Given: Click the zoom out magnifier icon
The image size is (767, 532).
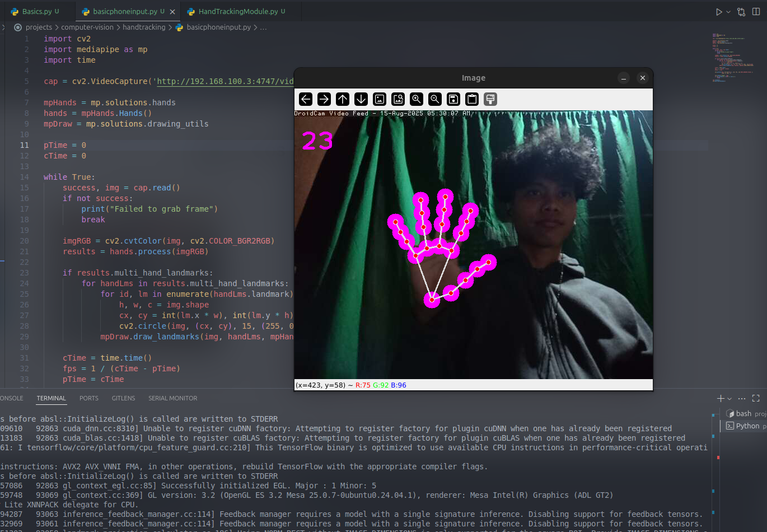Looking at the screenshot, I should [435, 99].
